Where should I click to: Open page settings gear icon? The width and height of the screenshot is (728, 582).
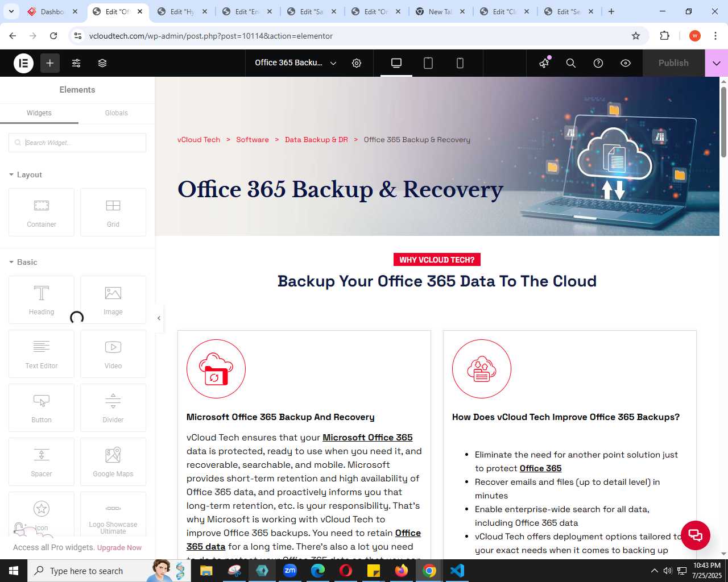(357, 63)
